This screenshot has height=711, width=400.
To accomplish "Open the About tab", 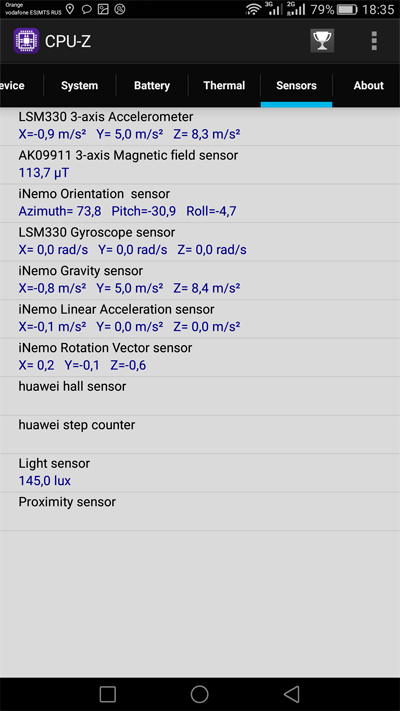I will pos(368,85).
